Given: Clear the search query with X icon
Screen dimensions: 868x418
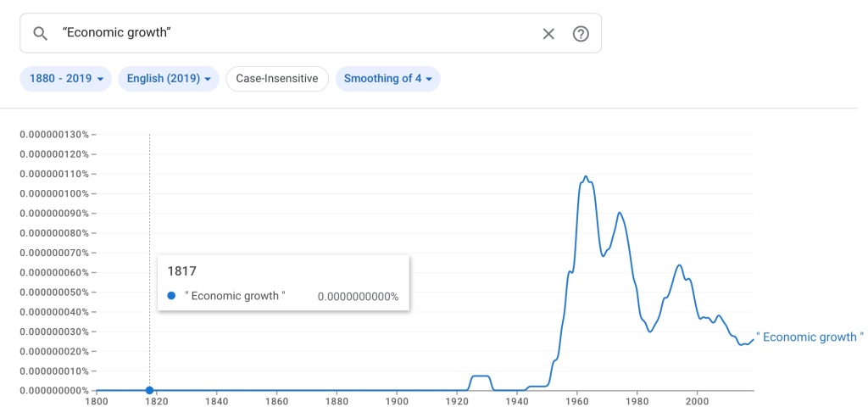Looking at the screenshot, I should click(x=548, y=34).
